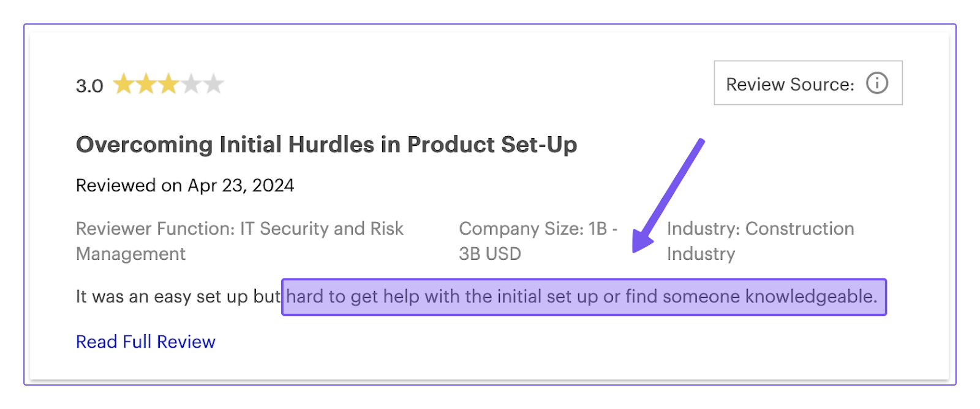The width and height of the screenshot is (980, 409).
Task: Click the word Management under Reviewer Function
Action: tap(130, 254)
